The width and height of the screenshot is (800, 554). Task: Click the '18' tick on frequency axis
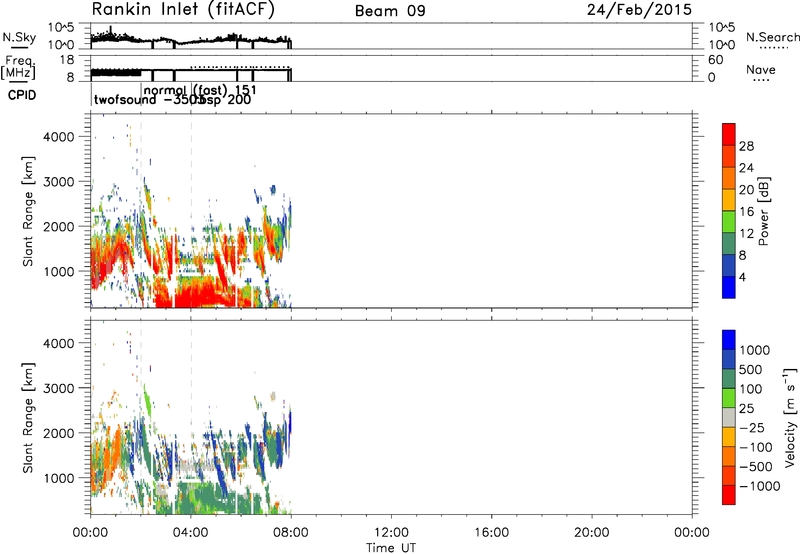pyautogui.click(x=67, y=60)
